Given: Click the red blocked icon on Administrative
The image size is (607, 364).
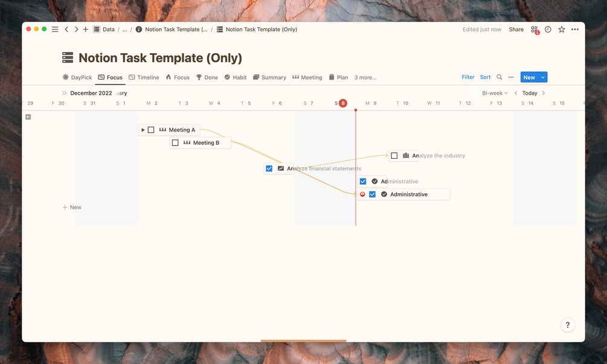Looking at the screenshot, I should [x=362, y=194].
